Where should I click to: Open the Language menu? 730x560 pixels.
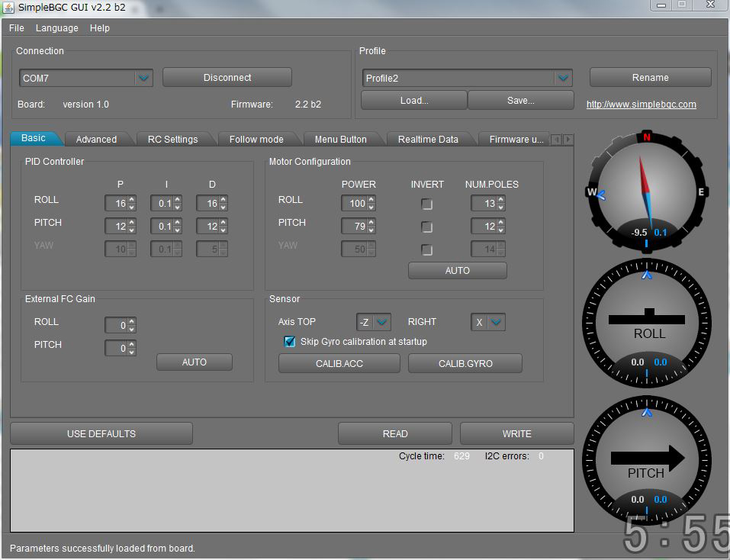56,28
